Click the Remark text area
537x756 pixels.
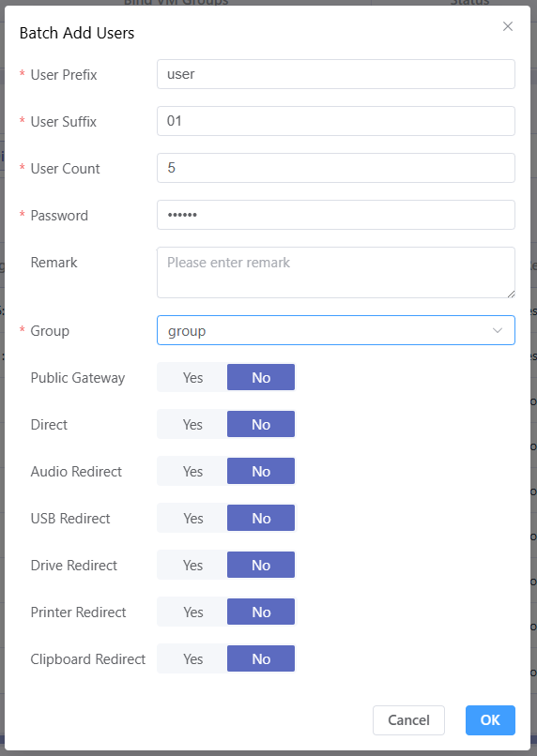point(336,272)
